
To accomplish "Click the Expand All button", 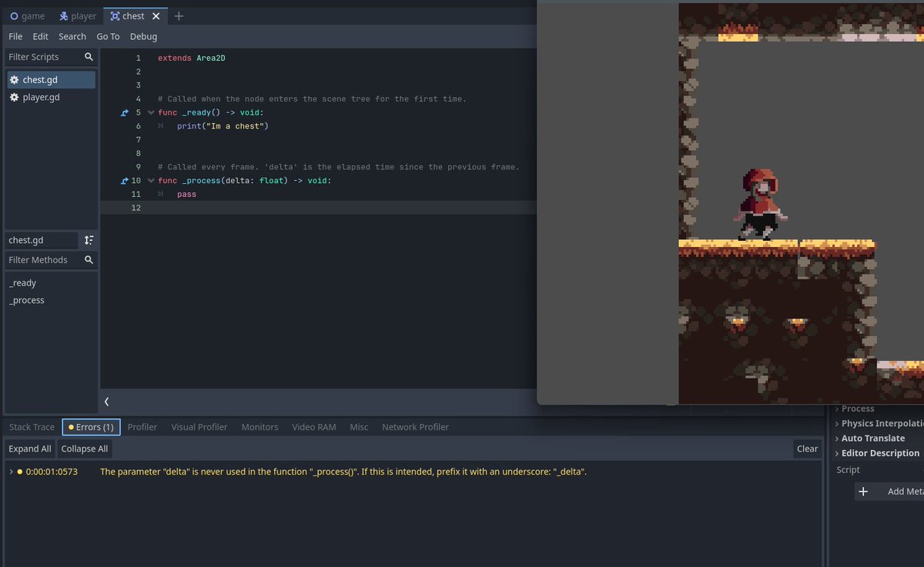I will (29, 449).
